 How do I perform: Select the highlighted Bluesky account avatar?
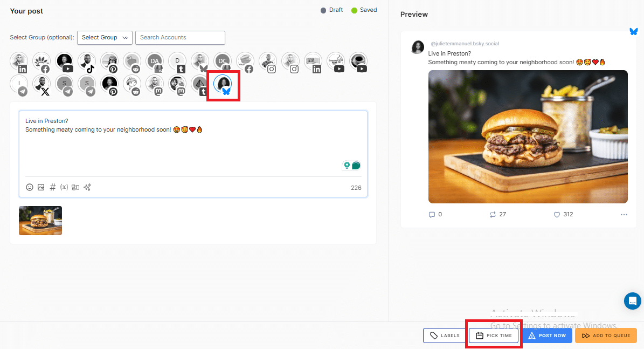click(223, 85)
